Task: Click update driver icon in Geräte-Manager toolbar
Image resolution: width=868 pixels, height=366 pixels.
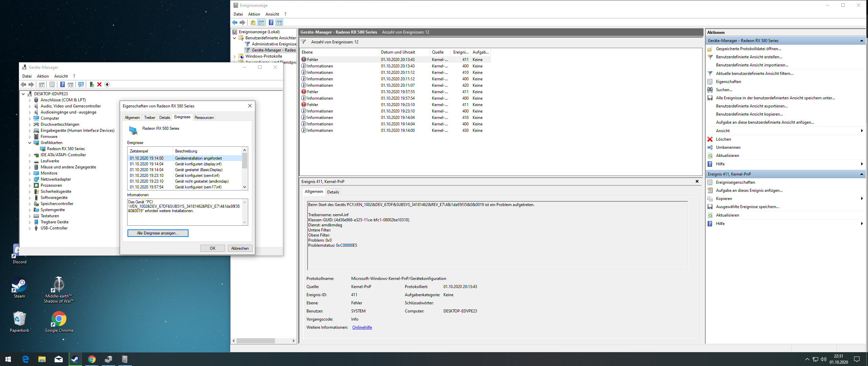Action: point(92,84)
